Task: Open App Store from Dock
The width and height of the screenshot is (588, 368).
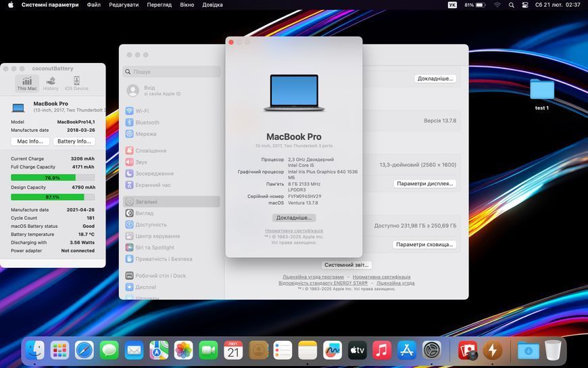Action: point(407,350)
